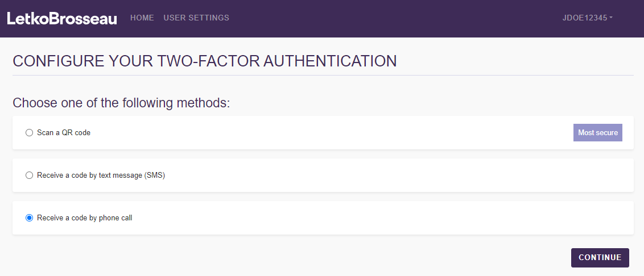Click the Configure Your Two-Factor Authentication heading

[x=205, y=61]
